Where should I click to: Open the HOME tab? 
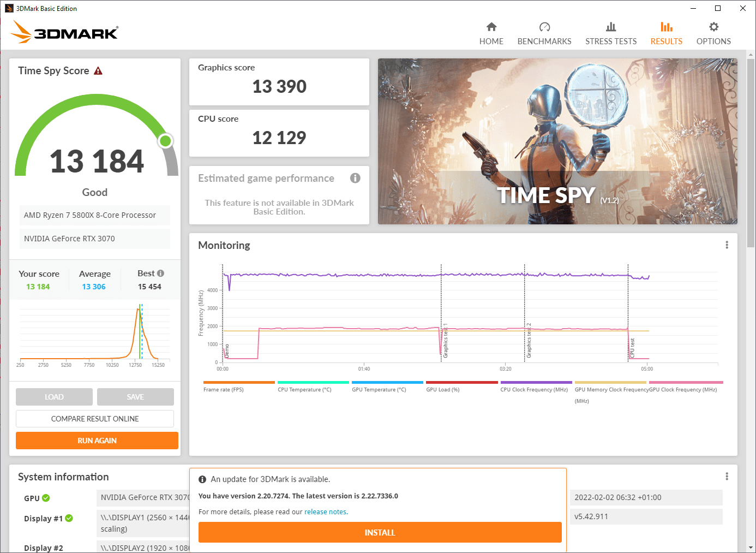coord(491,34)
